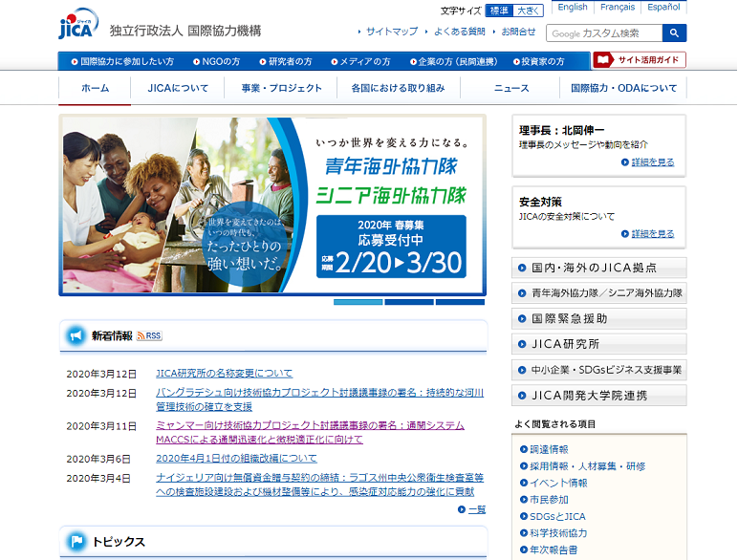Switch language to Español
This screenshot has width=738, height=560.
tap(663, 7)
